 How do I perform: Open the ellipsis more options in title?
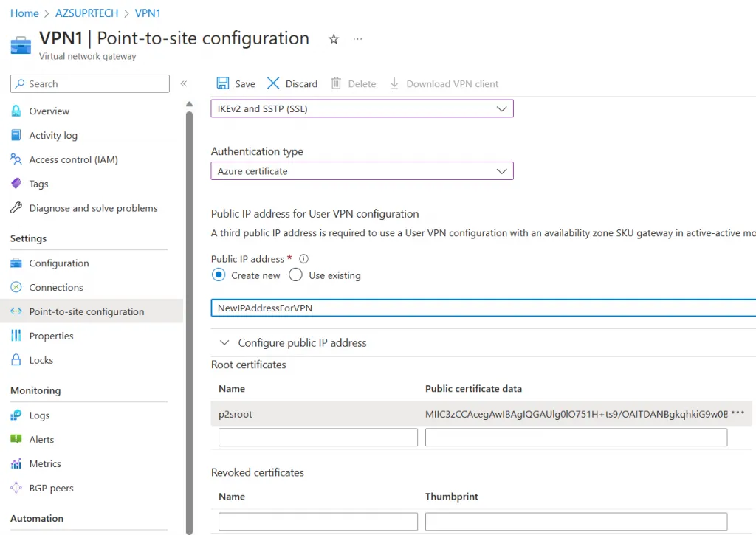pyautogui.click(x=358, y=39)
